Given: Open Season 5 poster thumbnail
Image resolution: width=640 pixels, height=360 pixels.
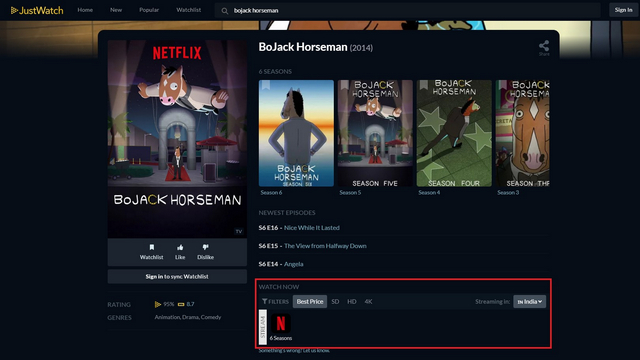Looking at the screenshot, I should click(x=375, y=133).
